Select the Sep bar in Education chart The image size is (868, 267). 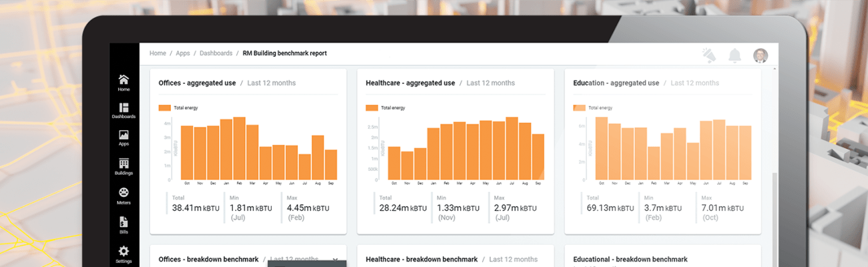[x=745, y=153]
